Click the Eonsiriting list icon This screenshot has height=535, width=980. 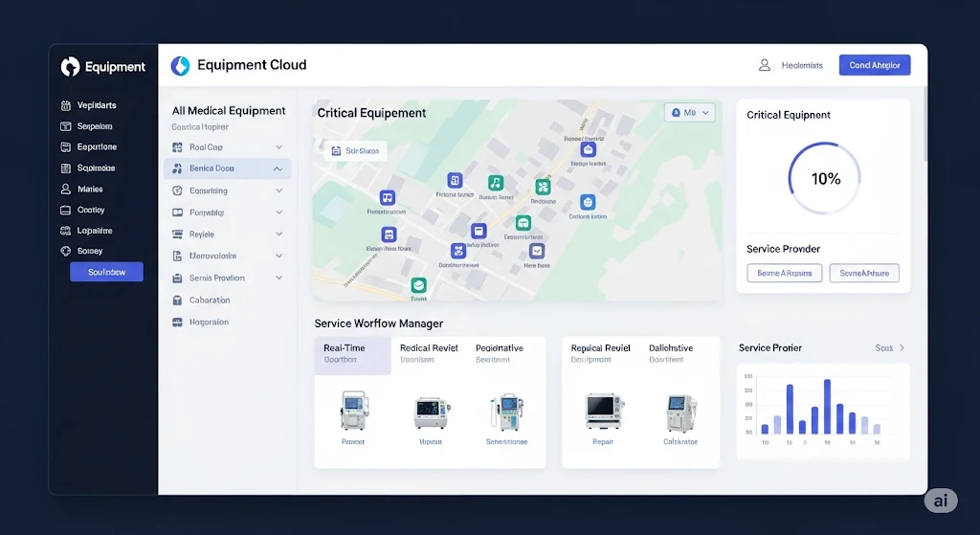(x=177, y=190)
